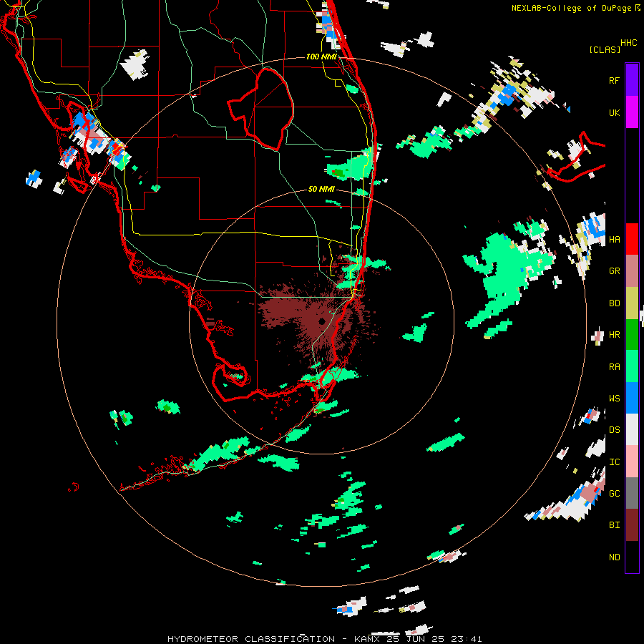Pick the dark green HR swatch

click(x=632, y=335)
